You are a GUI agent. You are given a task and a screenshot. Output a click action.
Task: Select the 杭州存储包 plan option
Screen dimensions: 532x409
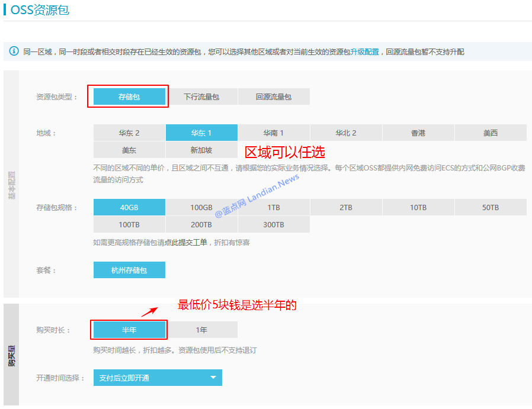pyautogui.click(x=129, y=269)
